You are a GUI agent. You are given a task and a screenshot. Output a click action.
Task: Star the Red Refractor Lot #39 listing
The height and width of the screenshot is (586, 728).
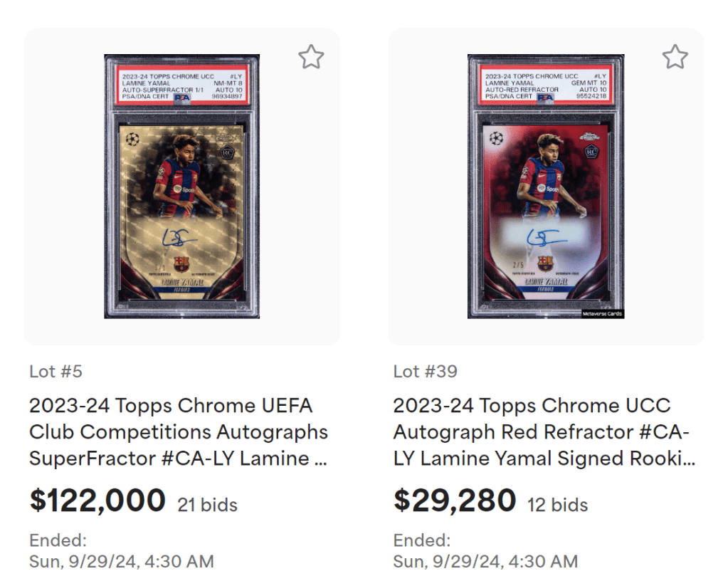point(675,57)
